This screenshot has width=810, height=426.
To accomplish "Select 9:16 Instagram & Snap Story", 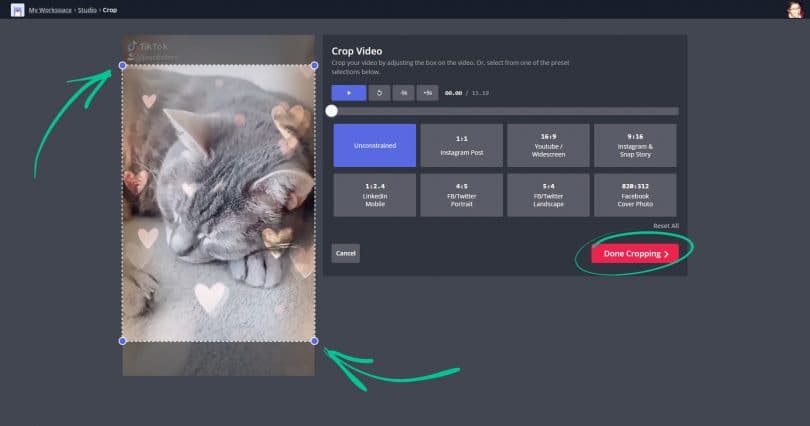I will 635,145.
